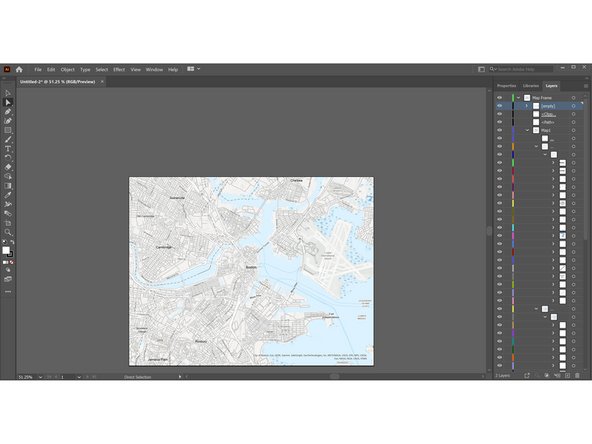Open the status bar display options arrow

[x=180, y=376]
